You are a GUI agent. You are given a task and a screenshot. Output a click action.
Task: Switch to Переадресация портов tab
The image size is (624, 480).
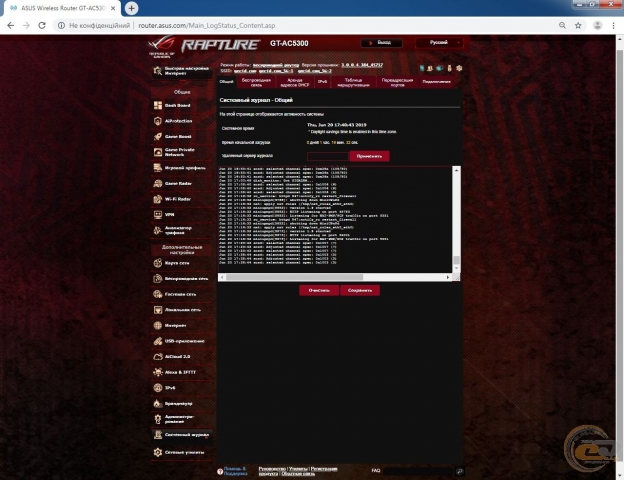(397, 82)
